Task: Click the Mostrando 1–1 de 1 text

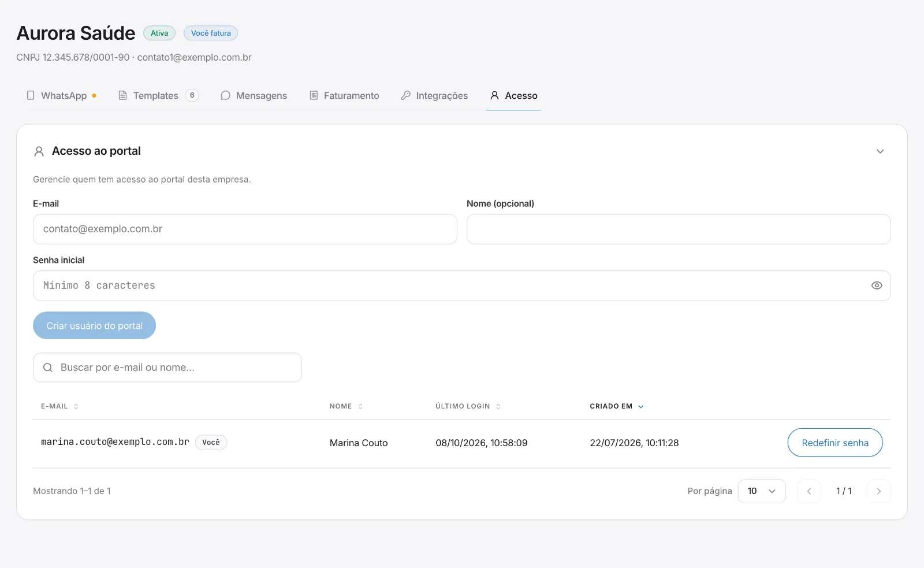Action: [x=72, y=491]
